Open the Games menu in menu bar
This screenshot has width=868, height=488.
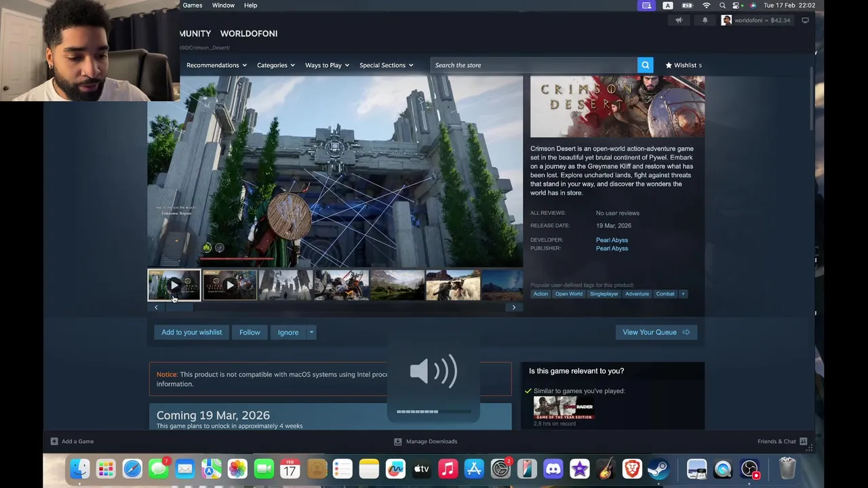click(193, 5)
